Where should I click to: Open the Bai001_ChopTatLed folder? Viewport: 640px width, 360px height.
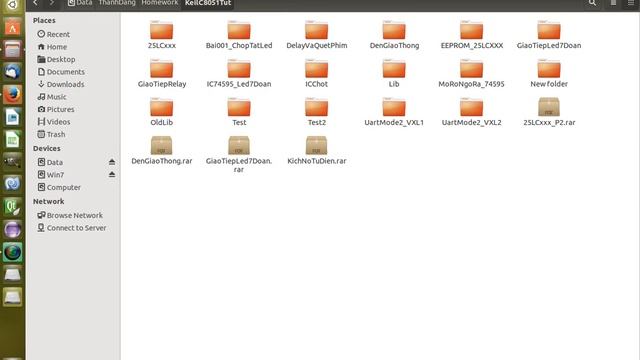coord(239,35)
